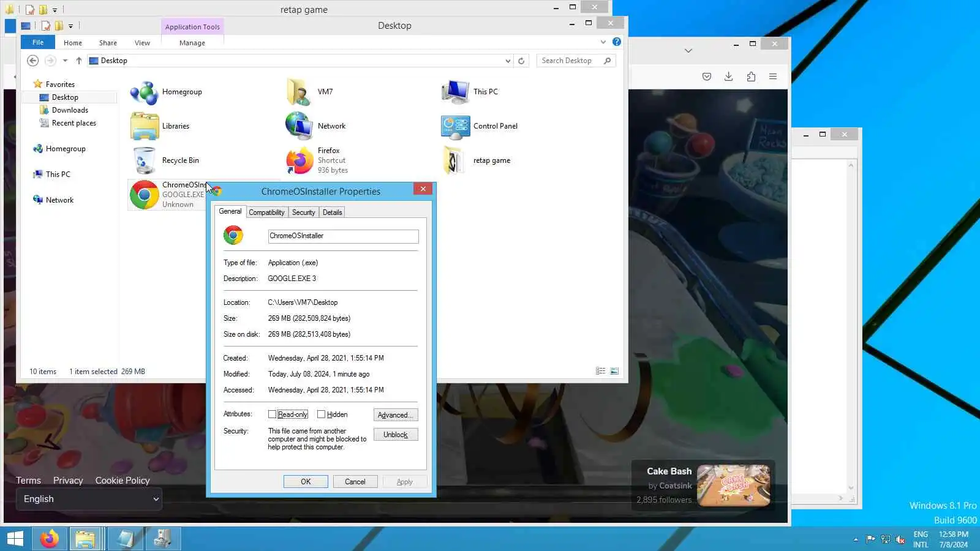The height and width of the screenshot is (551, 980).
Task: Open Firefox extensions menu
Action: (x=751, y=77)
